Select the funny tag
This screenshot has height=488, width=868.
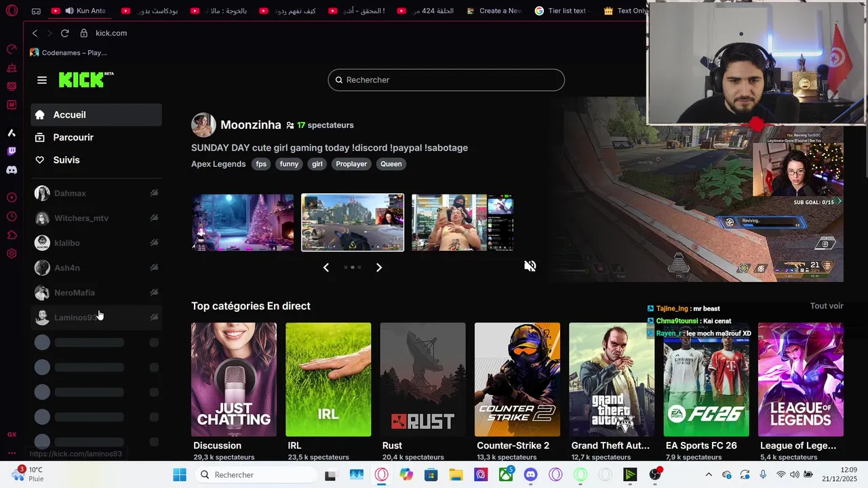pyautogui.click(x=289, y=164)
